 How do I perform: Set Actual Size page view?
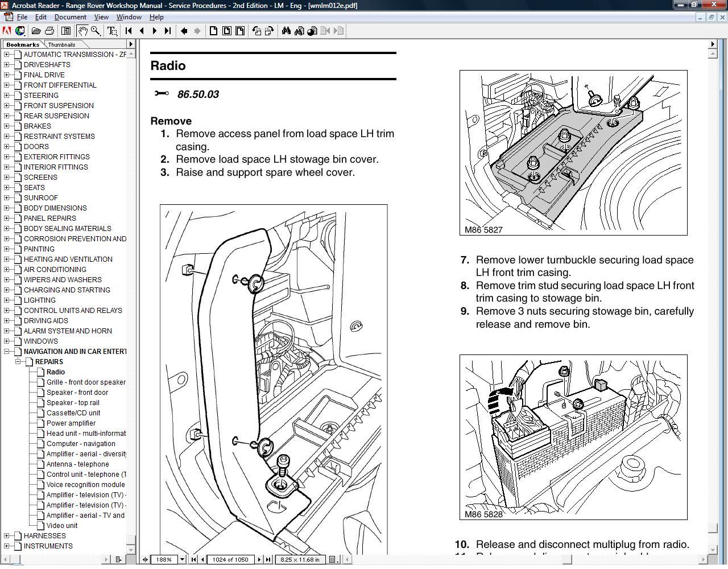(x=214, y=31)
